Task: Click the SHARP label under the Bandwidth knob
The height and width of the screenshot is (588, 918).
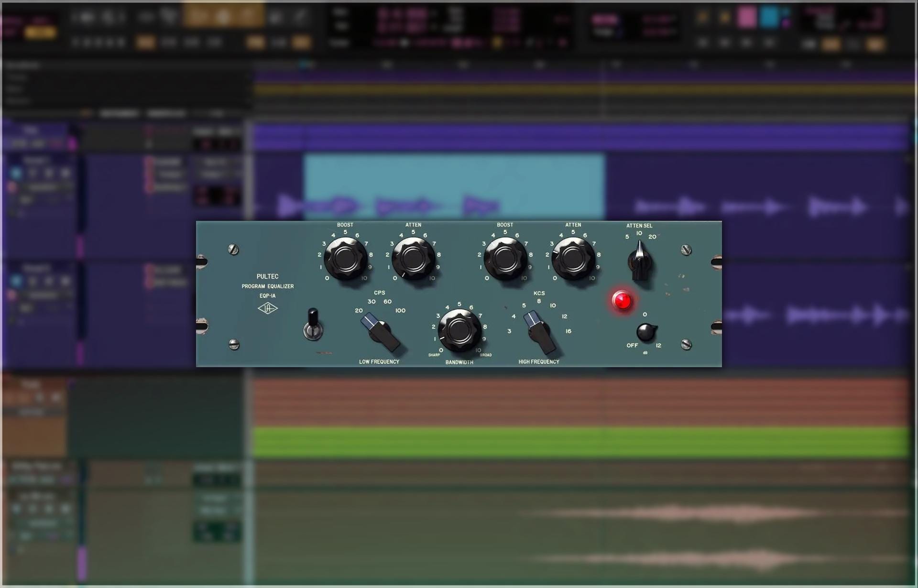Action: (434, 355)
